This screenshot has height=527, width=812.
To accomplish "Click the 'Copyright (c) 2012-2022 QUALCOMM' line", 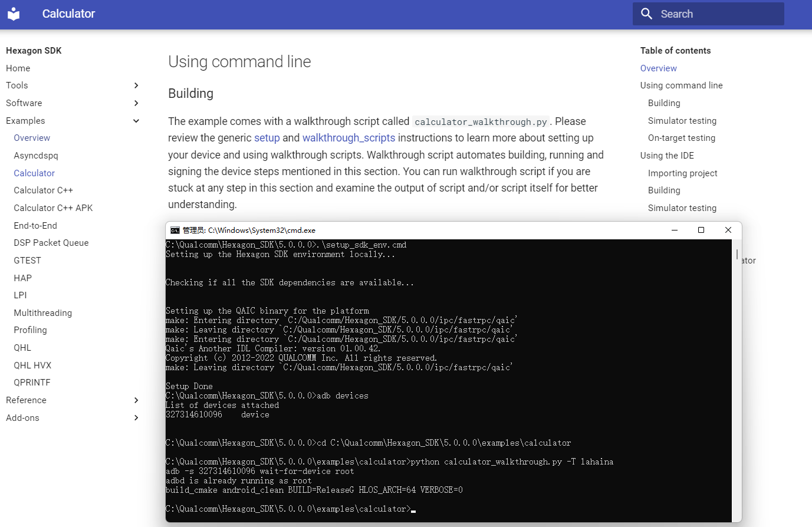I will click(301, 358).
